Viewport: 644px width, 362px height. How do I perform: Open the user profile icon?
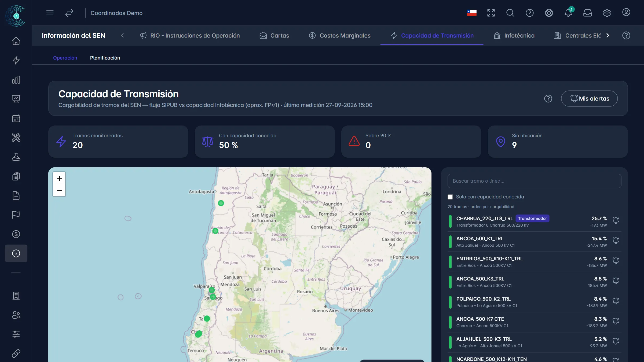click(x=626, y=12)
